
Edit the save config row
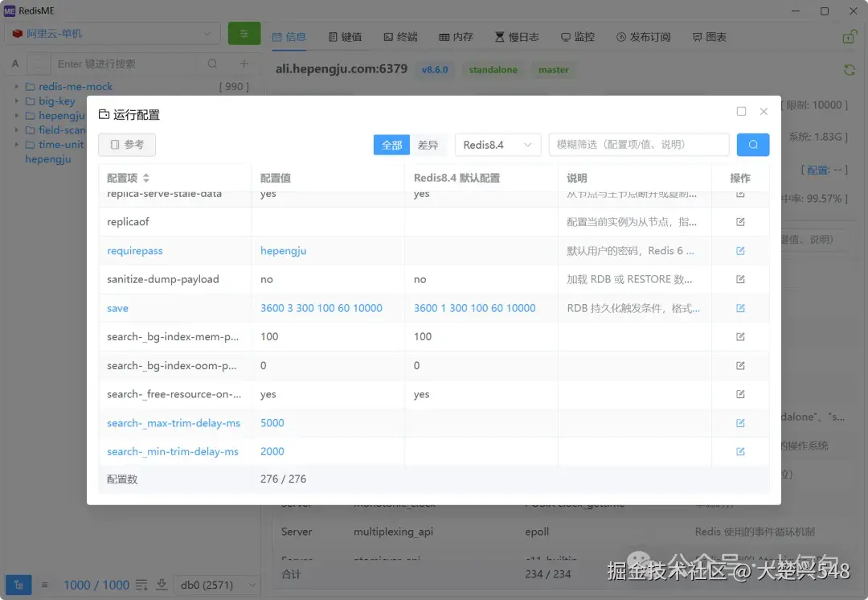pyautogui.click(x=740, y=308)
